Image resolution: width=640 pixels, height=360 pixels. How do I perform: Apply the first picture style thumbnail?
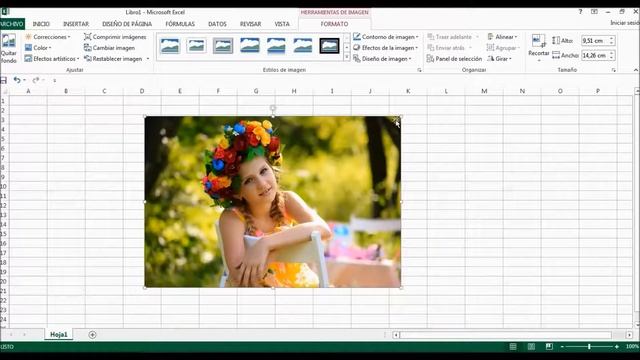point(170,46)
